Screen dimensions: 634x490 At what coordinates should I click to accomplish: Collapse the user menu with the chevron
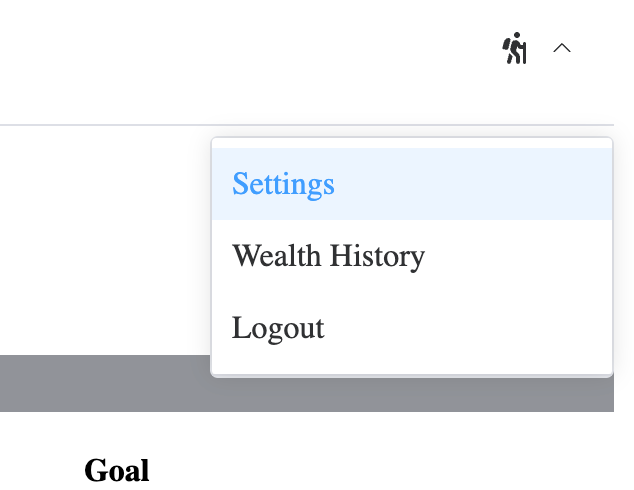(562, 48)
